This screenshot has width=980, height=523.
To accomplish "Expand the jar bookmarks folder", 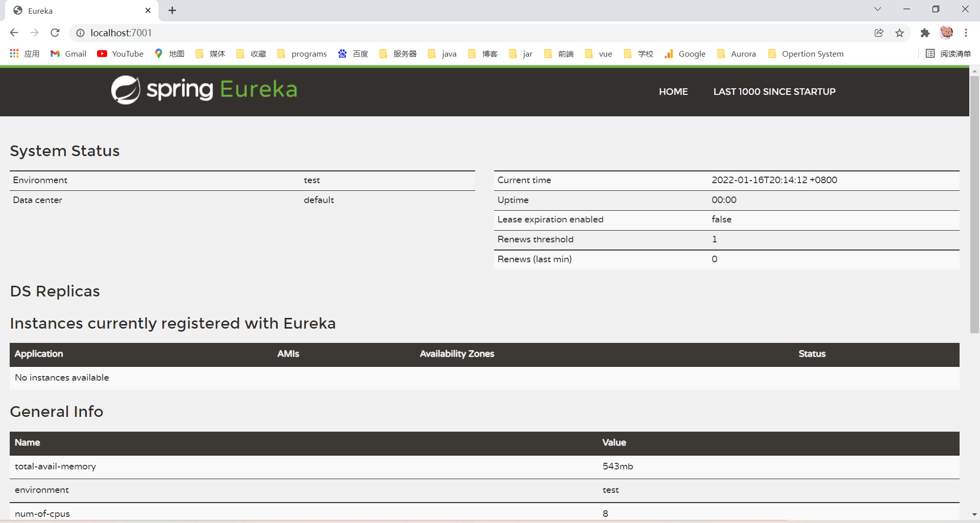I will coord(521,54).
